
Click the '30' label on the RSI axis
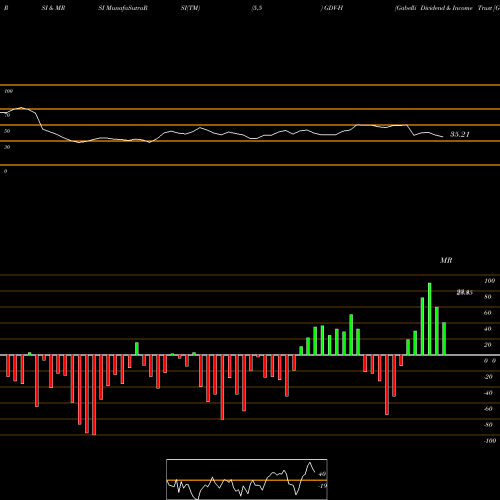tap(7, 147)
